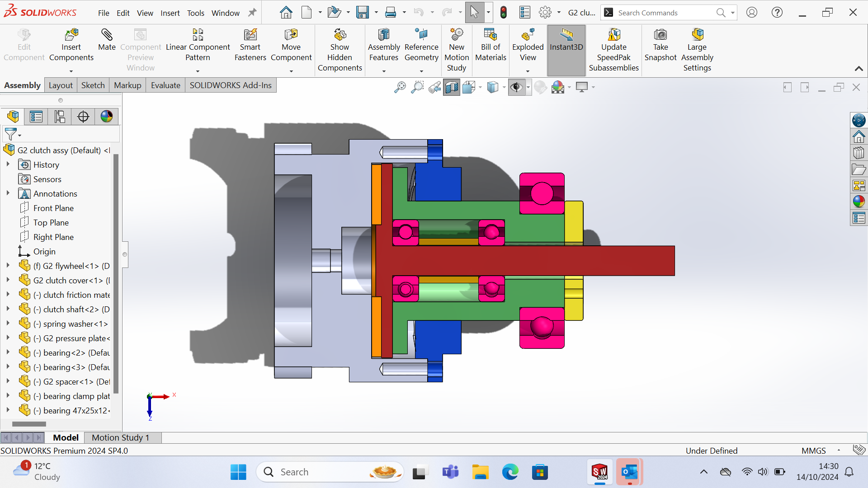Switch to the Evaluate tab
The image size is (868, 488).
[x=165, y=85]
